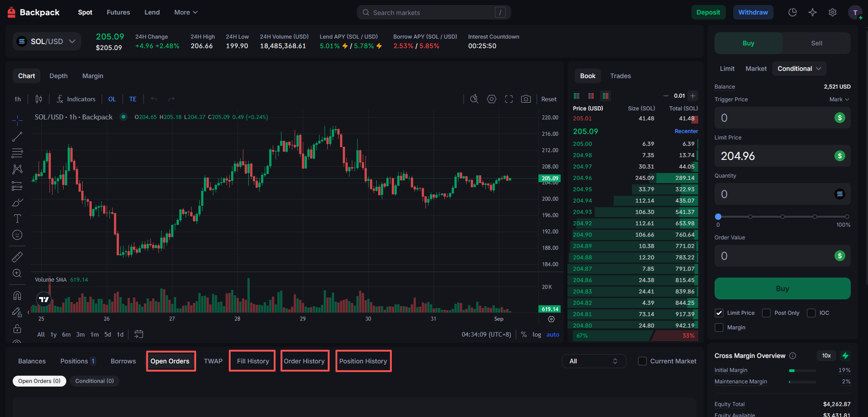This screenshot has width=868, height=417.
Task: Open the All filter dropdown
Action: point(594,361)
